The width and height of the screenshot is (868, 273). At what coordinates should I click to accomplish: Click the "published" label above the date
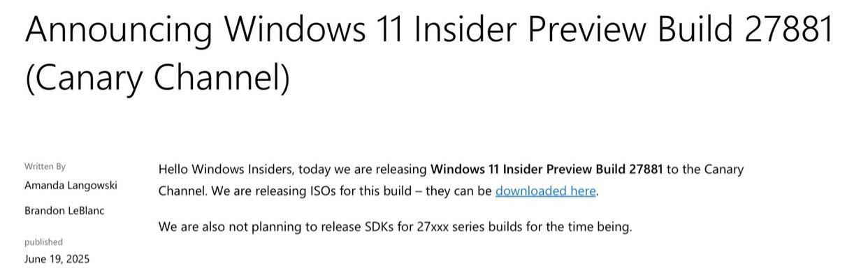click(x=43, y=242)
